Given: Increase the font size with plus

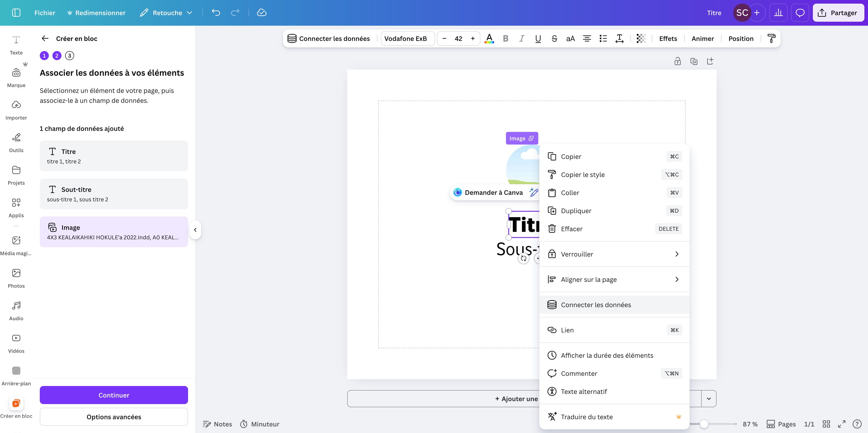Looking at the screenshot, I should point(473,38).
